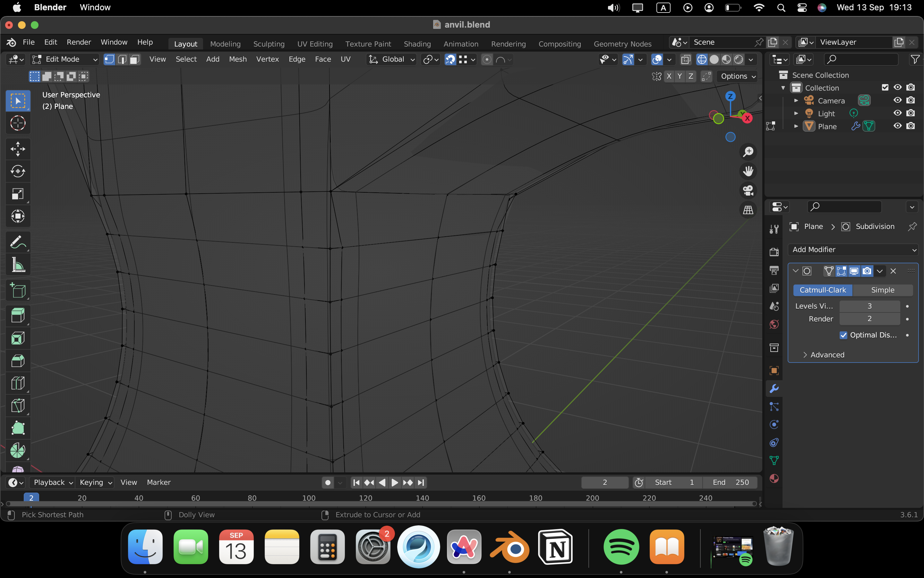Open the Mesh menu

[x=238, y=59]
